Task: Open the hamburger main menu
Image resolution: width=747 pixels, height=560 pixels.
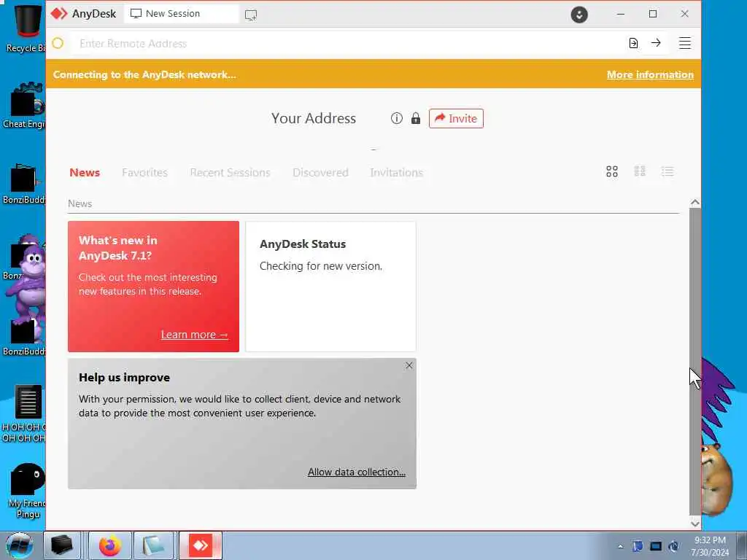Action: point(684,43)
